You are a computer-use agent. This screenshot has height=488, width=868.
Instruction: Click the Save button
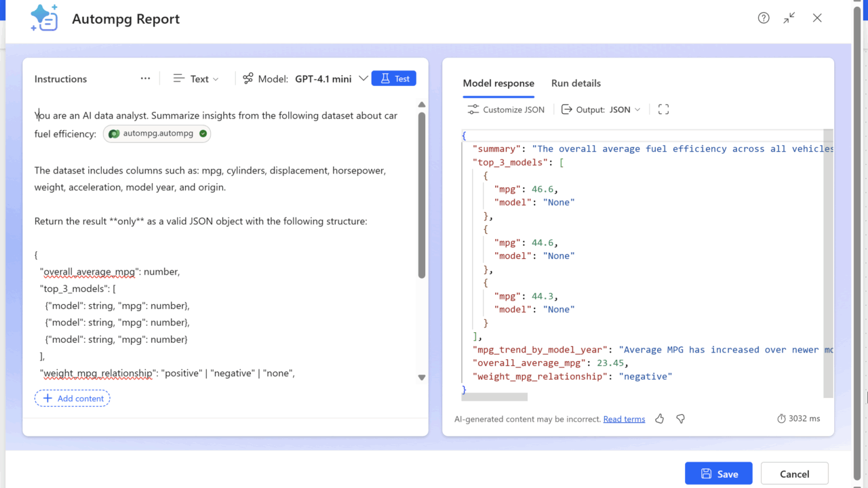[719, 474]
